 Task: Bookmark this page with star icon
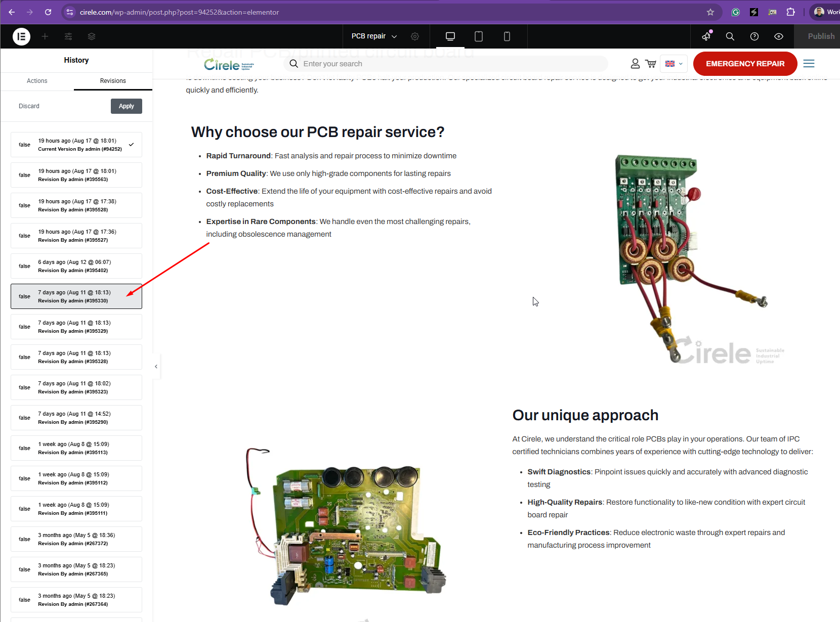point(710,12)
